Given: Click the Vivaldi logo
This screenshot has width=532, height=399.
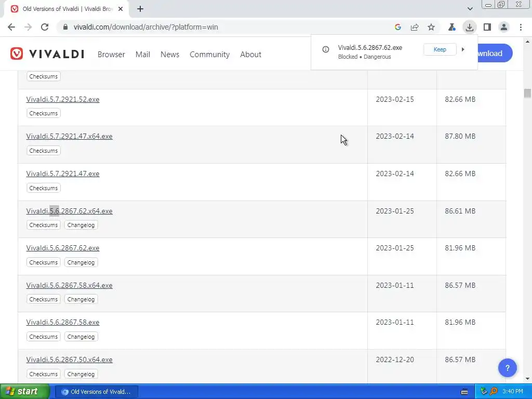Looking at the screenshot, I should [x=47, y=54].
